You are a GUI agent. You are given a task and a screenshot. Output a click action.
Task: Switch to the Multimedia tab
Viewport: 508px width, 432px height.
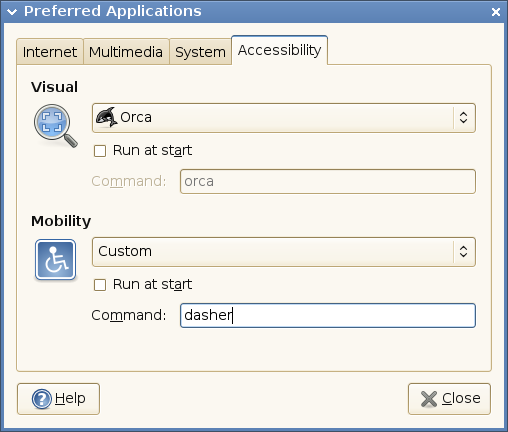pyautogui.click(x=126, y=52)
